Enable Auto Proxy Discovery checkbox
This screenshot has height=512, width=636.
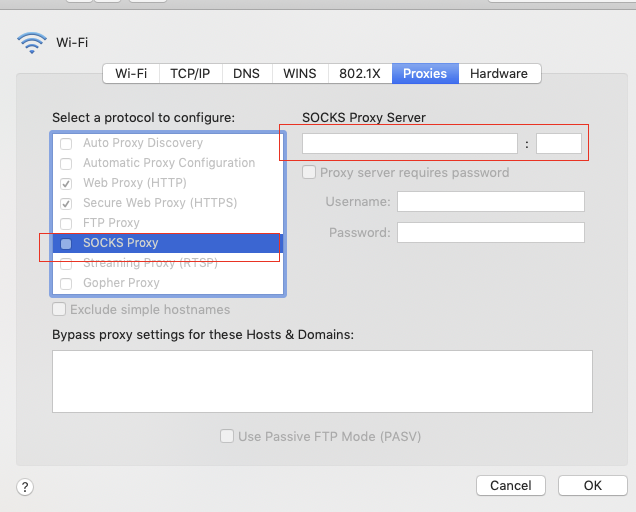pos(66,144)
